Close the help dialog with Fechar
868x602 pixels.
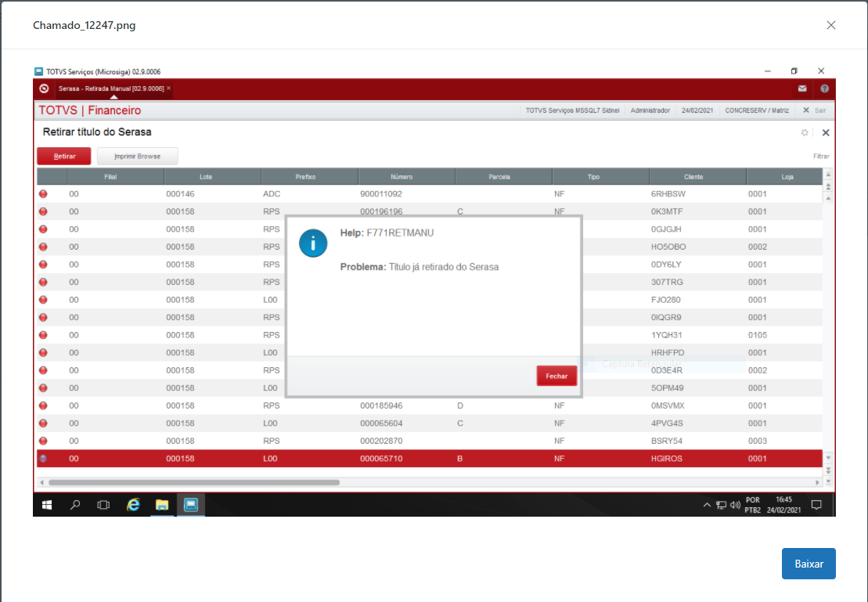pyautogui.click(x=556, y=376)
